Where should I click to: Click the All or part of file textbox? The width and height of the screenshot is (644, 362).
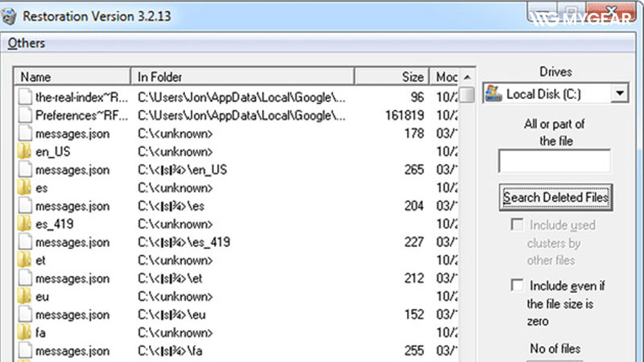tap(554, 162)
